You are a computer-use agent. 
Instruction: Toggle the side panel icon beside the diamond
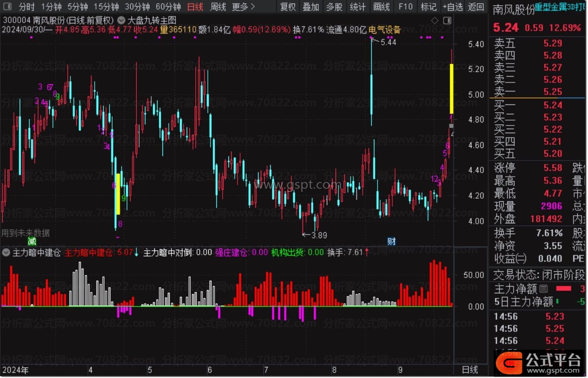(x=447, y=21)
